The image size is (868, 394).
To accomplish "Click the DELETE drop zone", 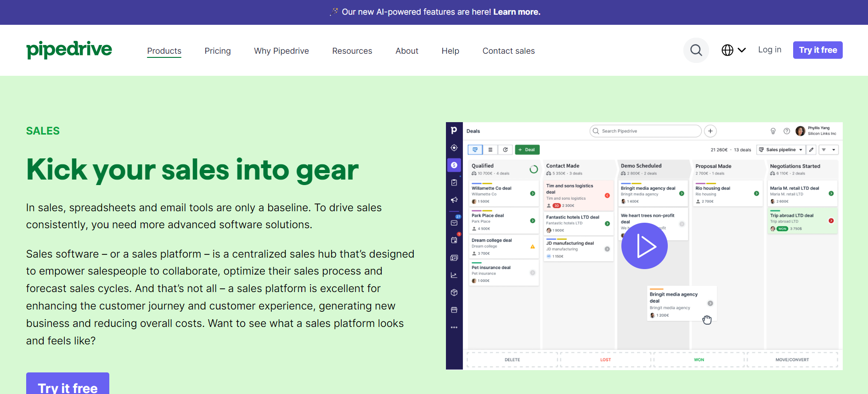I will point(512,360).
